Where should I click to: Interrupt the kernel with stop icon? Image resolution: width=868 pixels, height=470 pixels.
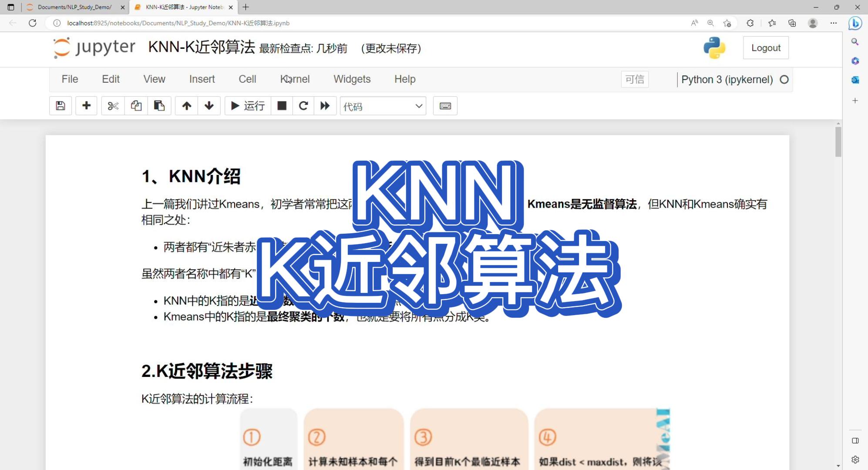(282, 106)
